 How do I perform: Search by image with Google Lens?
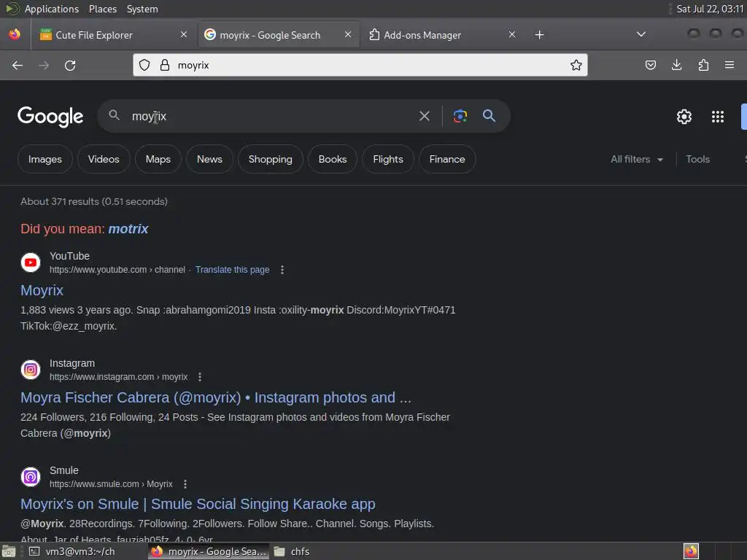point(460,116)
